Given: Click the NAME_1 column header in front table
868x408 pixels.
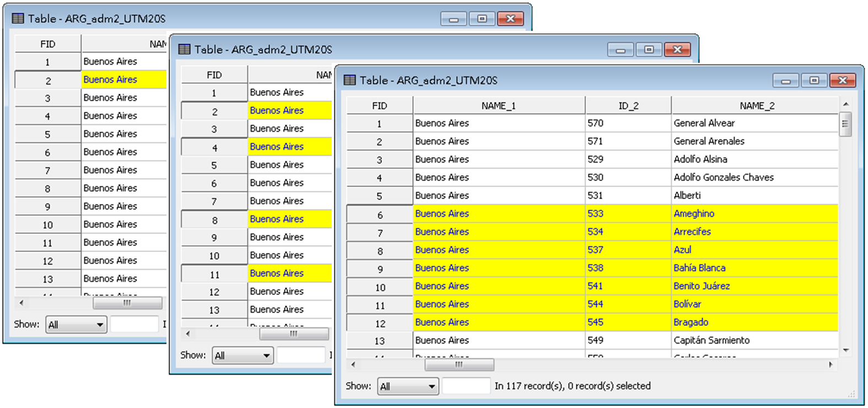Looking at the screenshot, I should (498, 106).
